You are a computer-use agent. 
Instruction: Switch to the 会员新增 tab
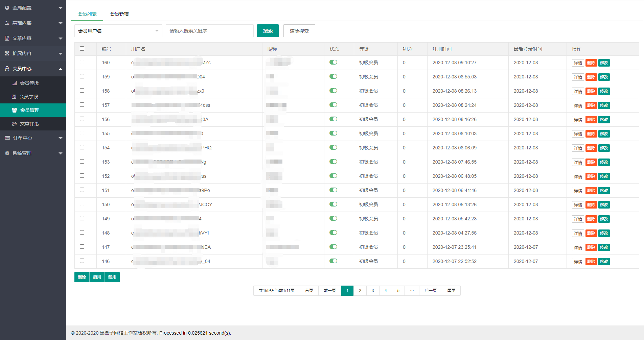[x=119, y=14]
